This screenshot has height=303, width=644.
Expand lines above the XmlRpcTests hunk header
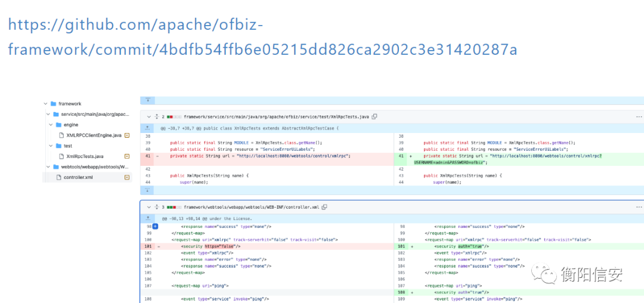point(148,128)
